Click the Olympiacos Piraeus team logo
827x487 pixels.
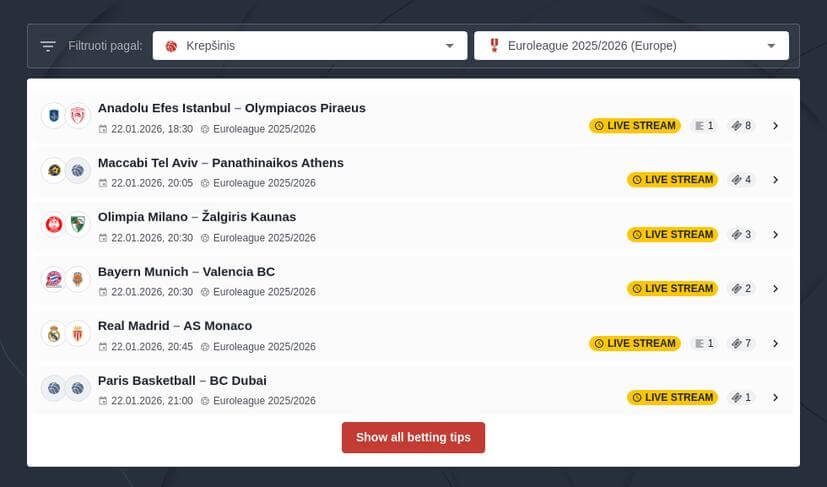78,116
